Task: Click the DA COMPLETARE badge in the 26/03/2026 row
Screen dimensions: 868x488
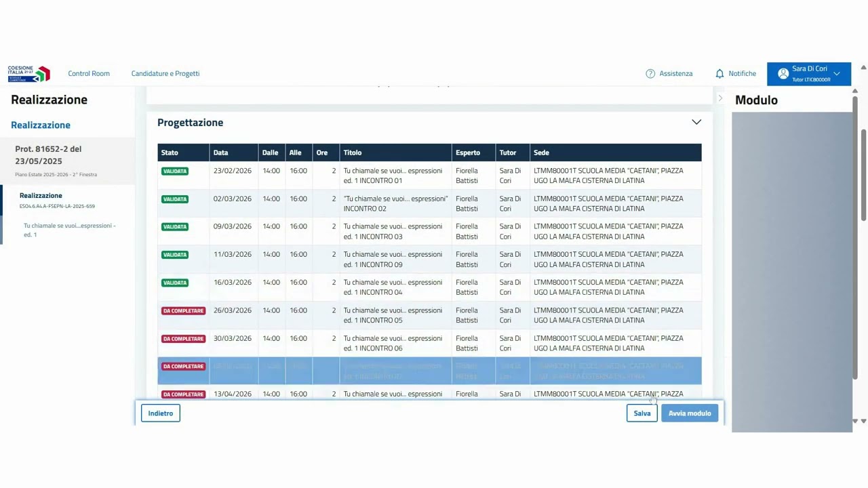Action: (183, 311)
